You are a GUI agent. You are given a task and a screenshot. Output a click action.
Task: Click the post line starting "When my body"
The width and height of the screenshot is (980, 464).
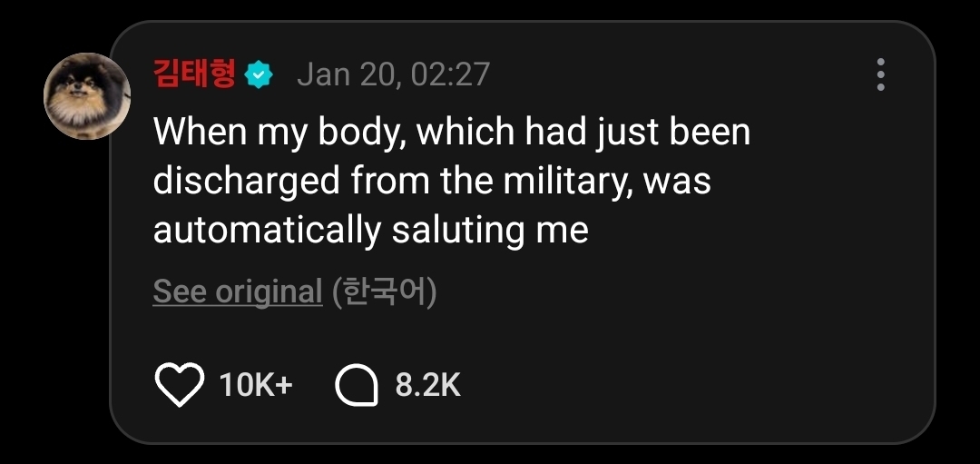point(451,133)
